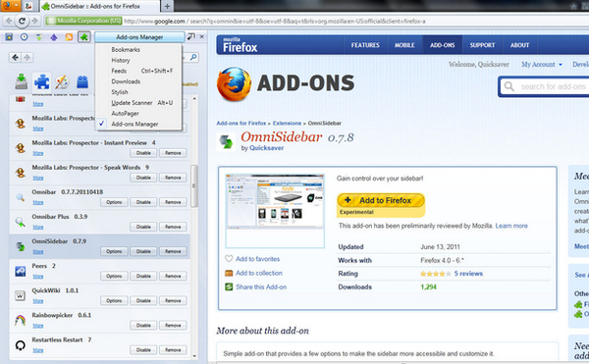Open ABOUT in Firefox site navigation
589x364 pixels.
coord(520,45)
